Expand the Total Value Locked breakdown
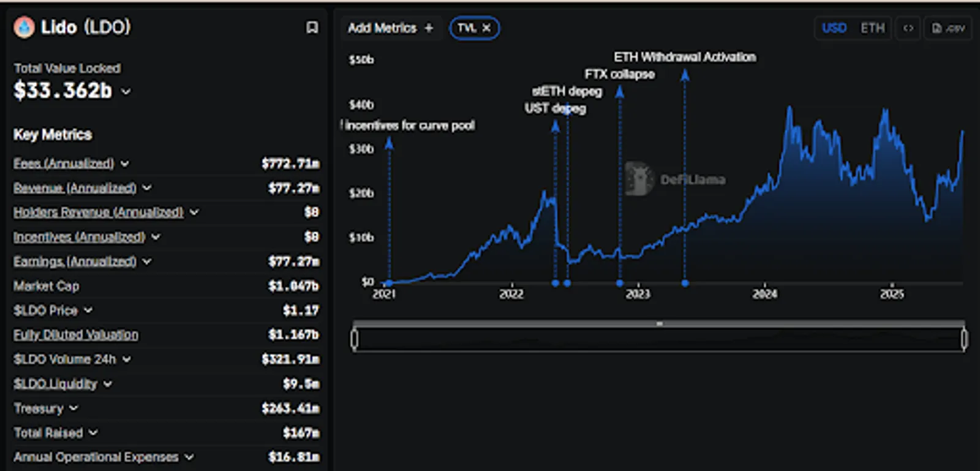The height and width of the screenshot is (471, 980). (126, 91)
